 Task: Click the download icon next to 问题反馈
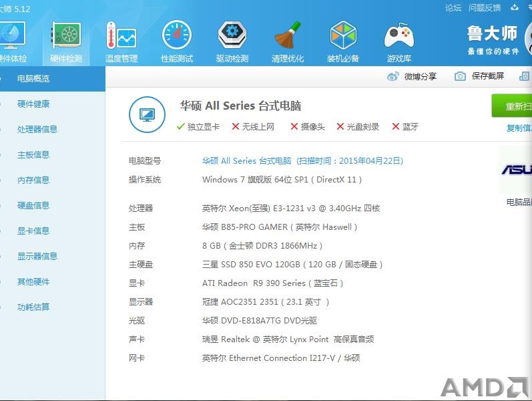tap(515, 7)
